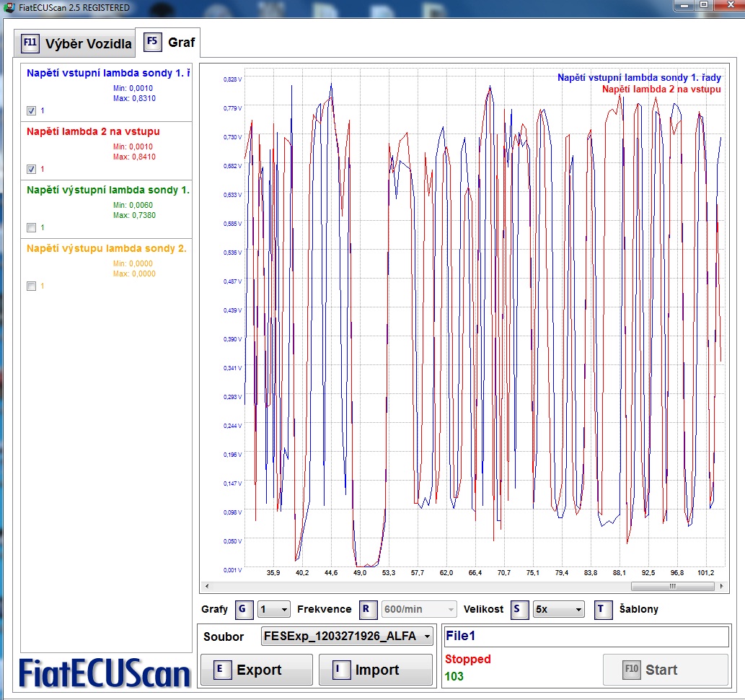The height and width of the screenshot is (700, 745).
Task: Switch to the Výběr Vozidla tab
Action: pyautogui.click(x=88, y=44)
